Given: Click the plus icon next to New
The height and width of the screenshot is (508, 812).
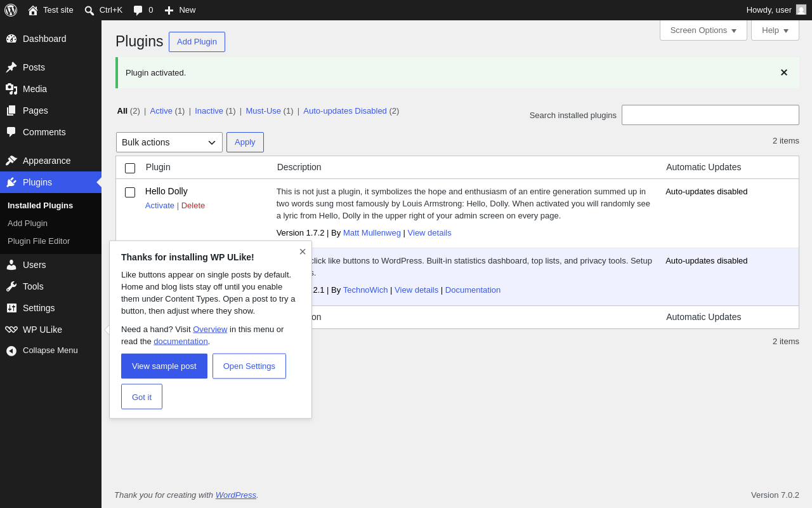Looking at the screenshot, I should 169,10.
